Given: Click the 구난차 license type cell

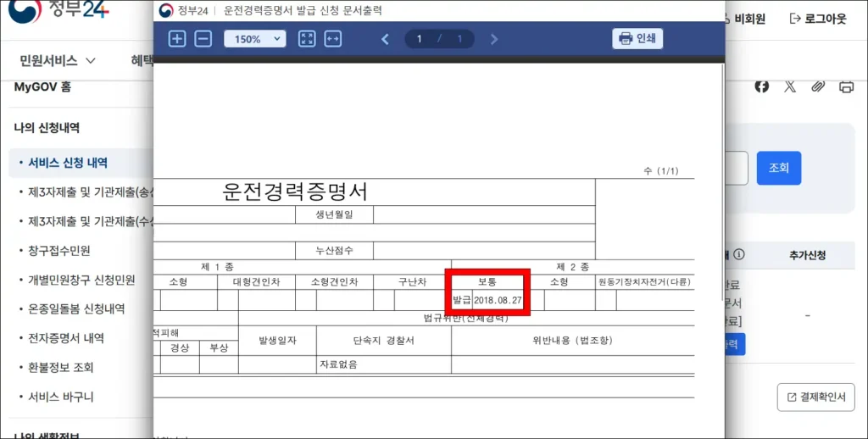Looking at the screenshot, I should pyautogui.click(x=413, y=281).
